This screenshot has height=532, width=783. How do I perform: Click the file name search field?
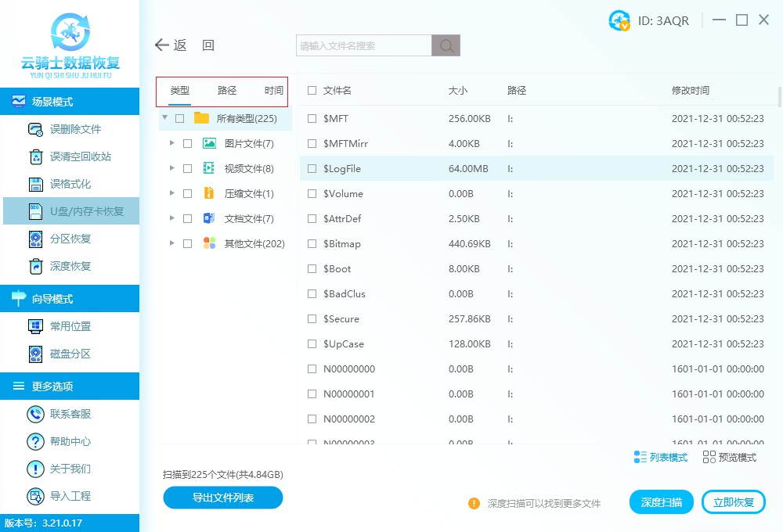[364, 45]
